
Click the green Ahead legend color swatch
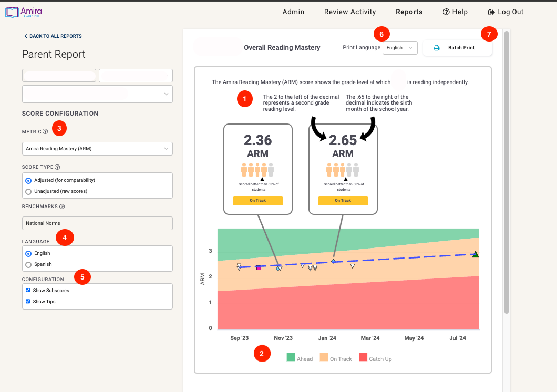[290, 358]
